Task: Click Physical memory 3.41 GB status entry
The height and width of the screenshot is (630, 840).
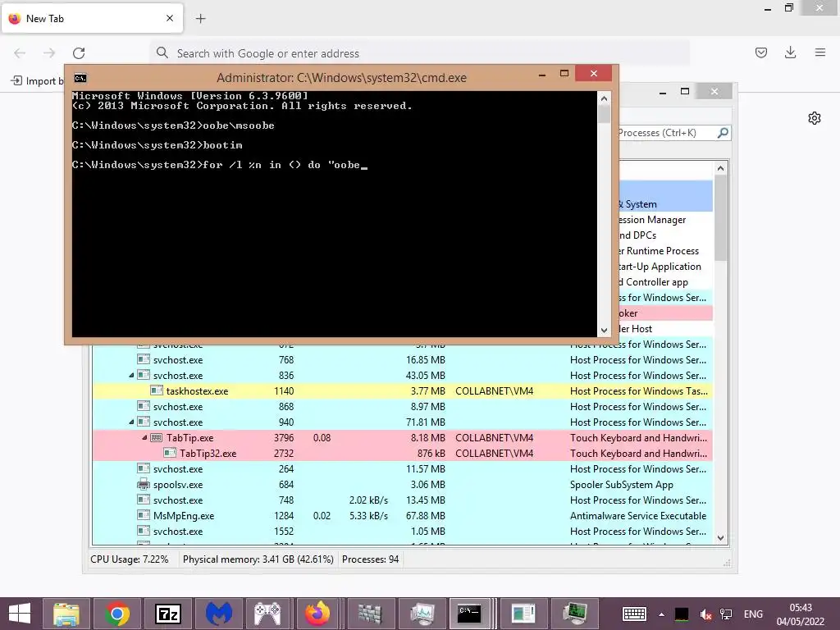Action: 258,559
